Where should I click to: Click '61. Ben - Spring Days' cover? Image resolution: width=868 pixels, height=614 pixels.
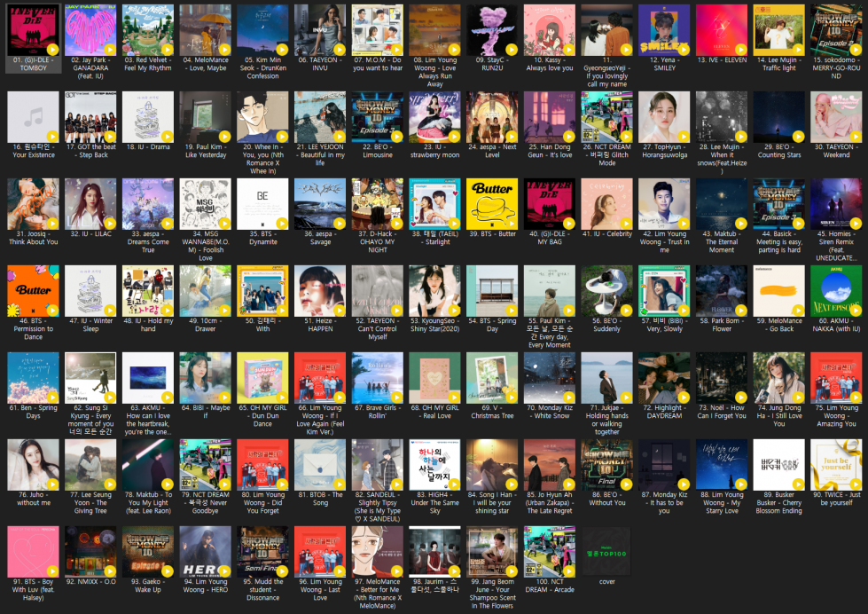click(33, 378)
